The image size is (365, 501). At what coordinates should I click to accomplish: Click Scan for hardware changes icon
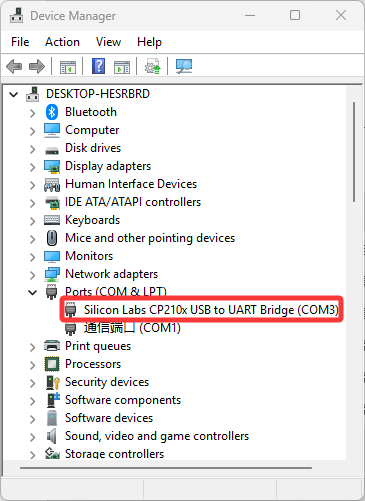point(184,66)
